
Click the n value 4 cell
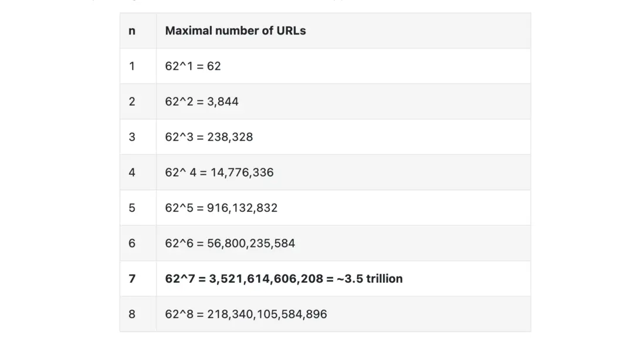pos(132,172)
